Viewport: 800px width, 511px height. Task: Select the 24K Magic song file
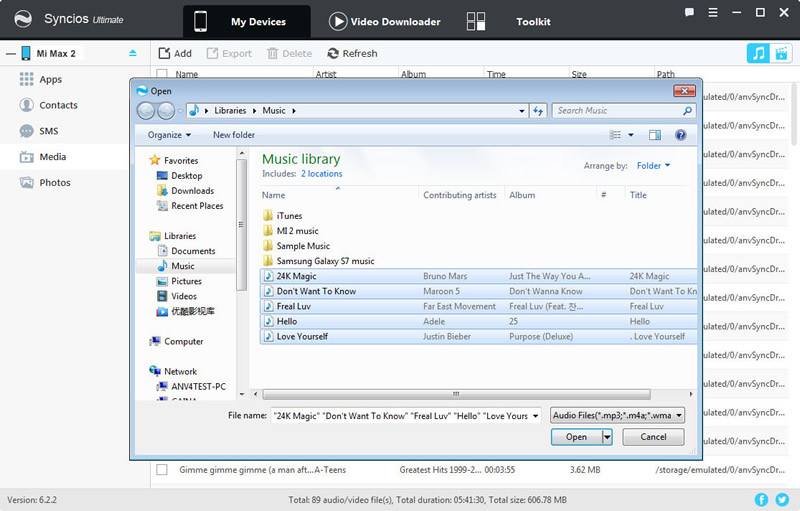pyautogui.click(x=479, y=276)
